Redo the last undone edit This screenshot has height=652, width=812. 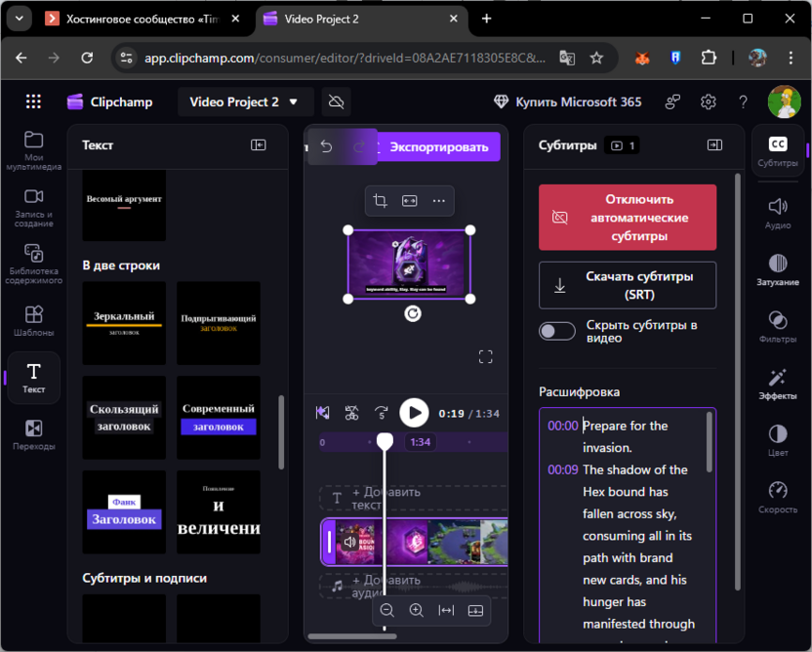click(x=359, y=147)
